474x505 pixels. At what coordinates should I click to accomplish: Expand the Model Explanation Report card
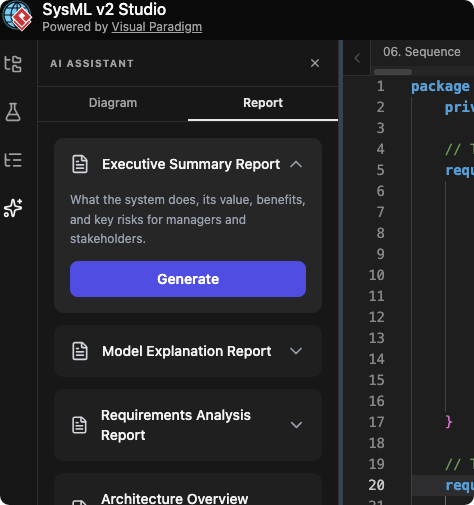(x=296, y=351)
